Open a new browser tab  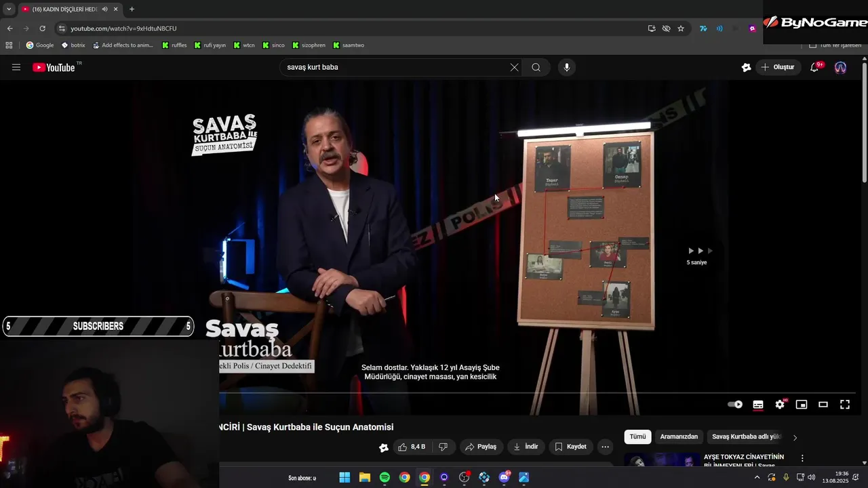pyautogui.click(x=132, y=9)
